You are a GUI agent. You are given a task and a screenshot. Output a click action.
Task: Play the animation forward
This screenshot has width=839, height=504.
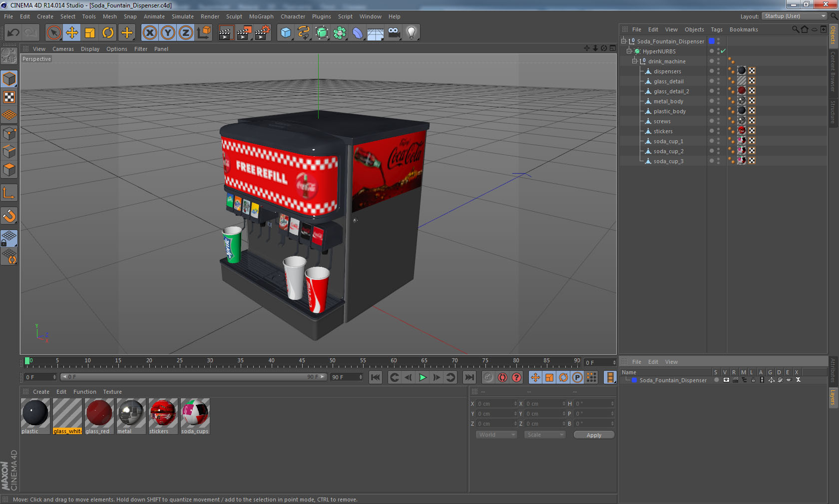click(x=422, y=377)
